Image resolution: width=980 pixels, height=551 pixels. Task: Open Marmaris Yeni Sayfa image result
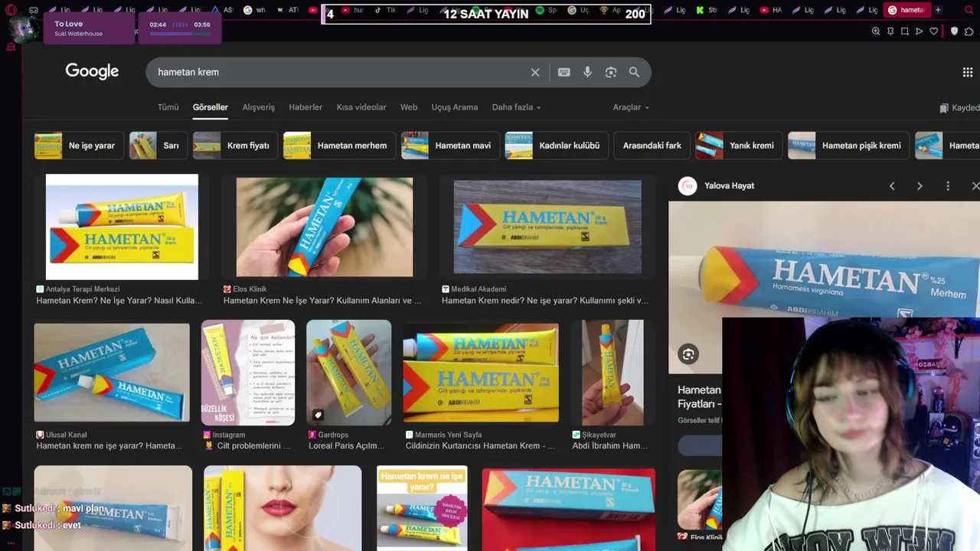(481, 373)
